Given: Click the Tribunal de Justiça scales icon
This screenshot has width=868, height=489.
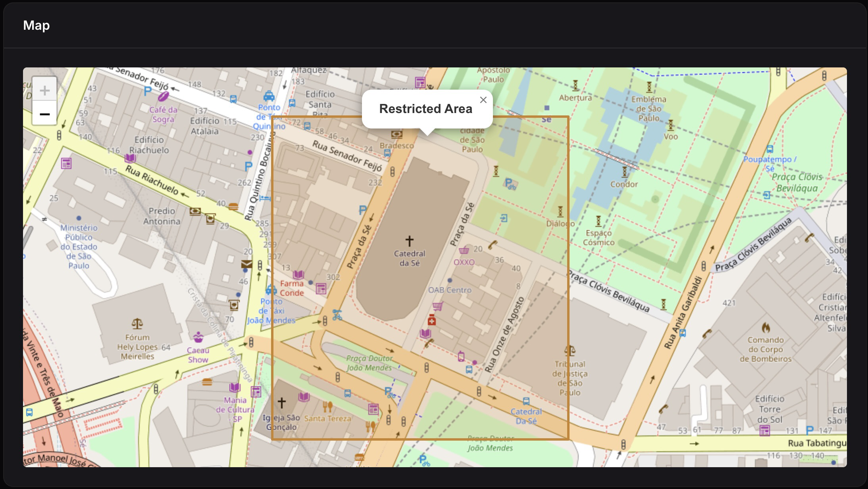Looking at the screenshot, I should [570, 351].
